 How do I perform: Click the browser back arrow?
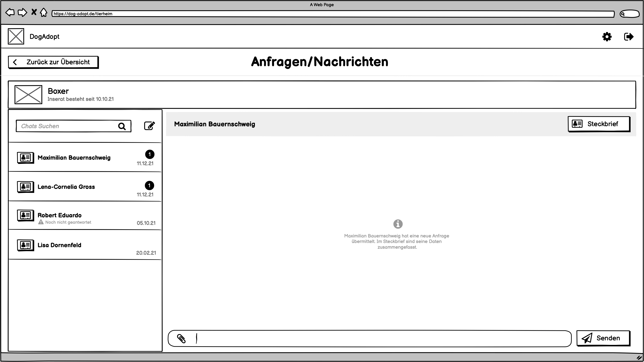point(10,12)
